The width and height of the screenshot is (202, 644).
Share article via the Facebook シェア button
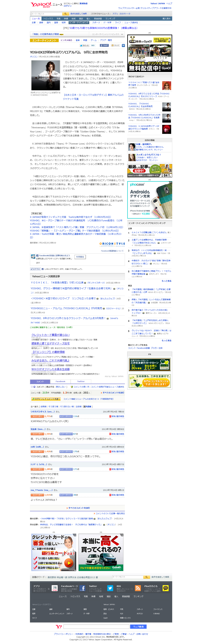pyautogui.click(x=104, y=46)
